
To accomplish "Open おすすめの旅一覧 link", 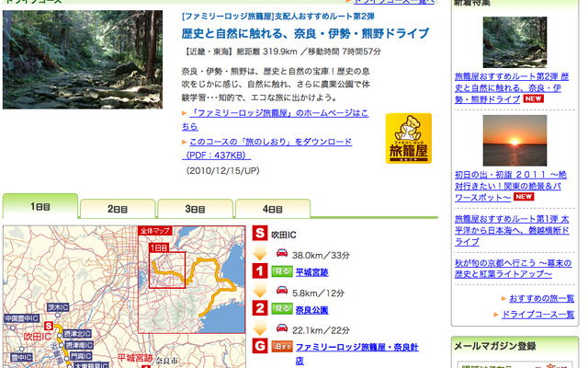I will (x=541, y=298).
